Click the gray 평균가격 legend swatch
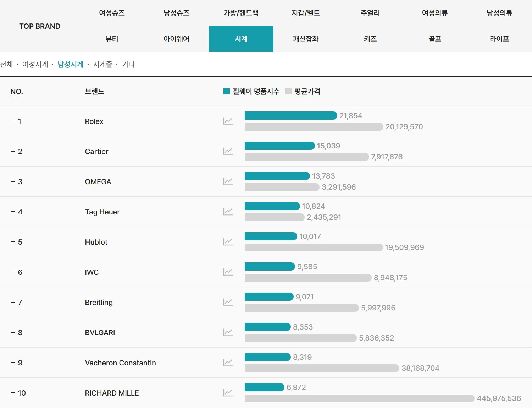Viewport: 532px width, 408px height. tap(288, 91)
